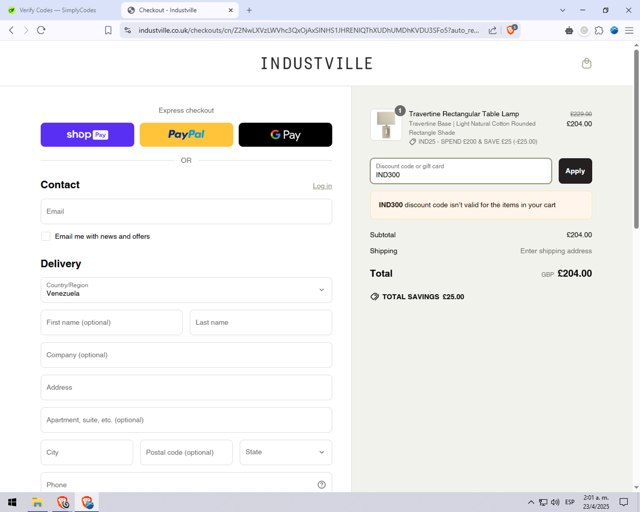Focus the Apartment, suite field
This screenshot has width=640, height=512.
[186, 420]
